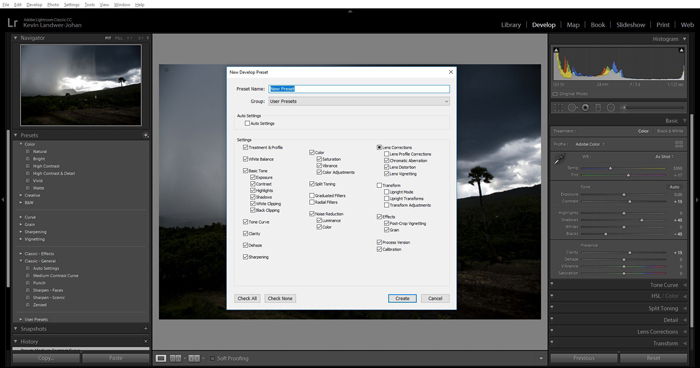Uncheck Split Toning checkbox
The width and height of the screenshot is (700, 368).
(x=312, y=184)
